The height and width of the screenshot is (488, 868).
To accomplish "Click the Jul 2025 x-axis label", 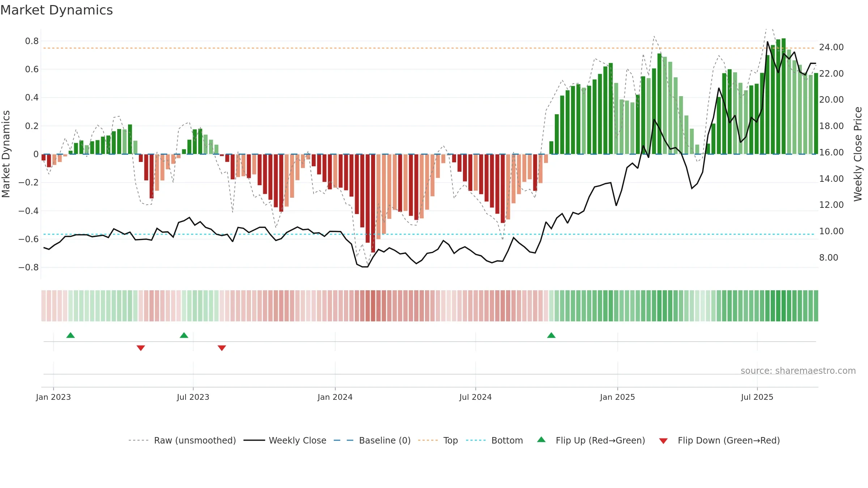I will pos(757,397).
